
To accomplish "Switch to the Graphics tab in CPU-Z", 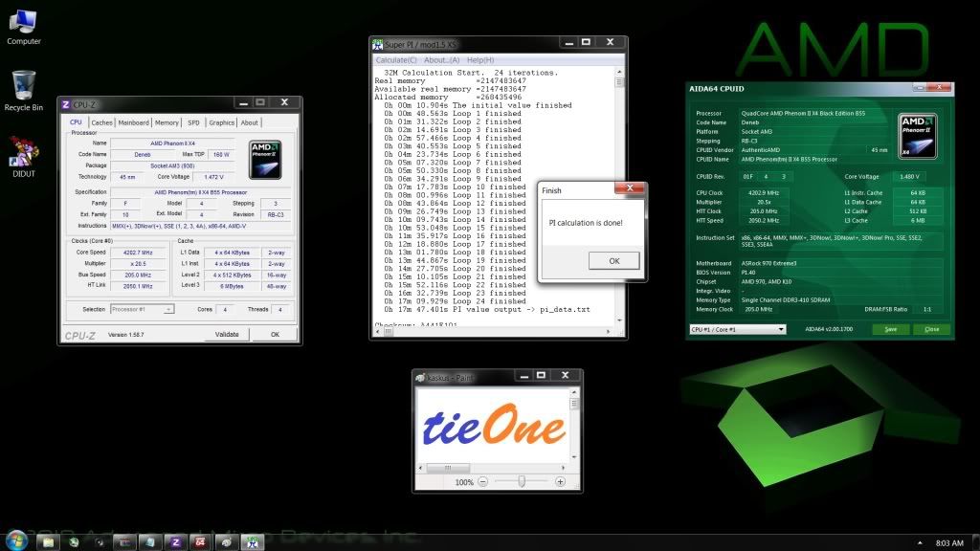I will 222,123.
